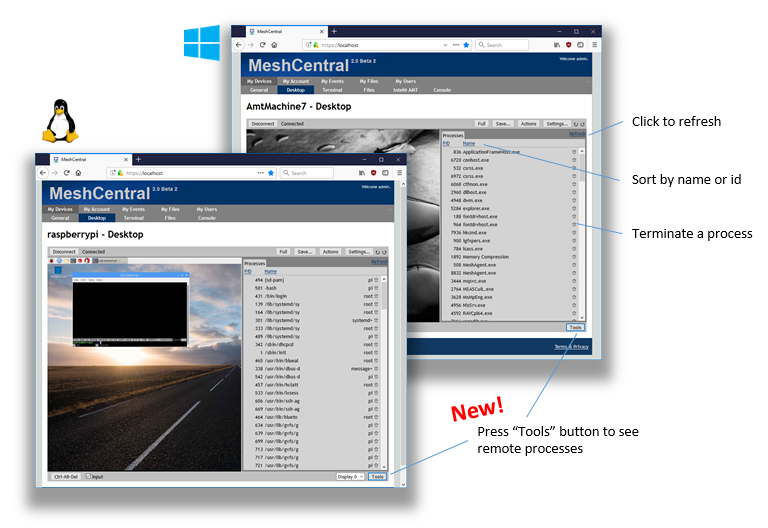Image resolution: width=768 pixels, height=528 pixels.
Task: Open the Terms & Privacy link
Action: (572, 347)
